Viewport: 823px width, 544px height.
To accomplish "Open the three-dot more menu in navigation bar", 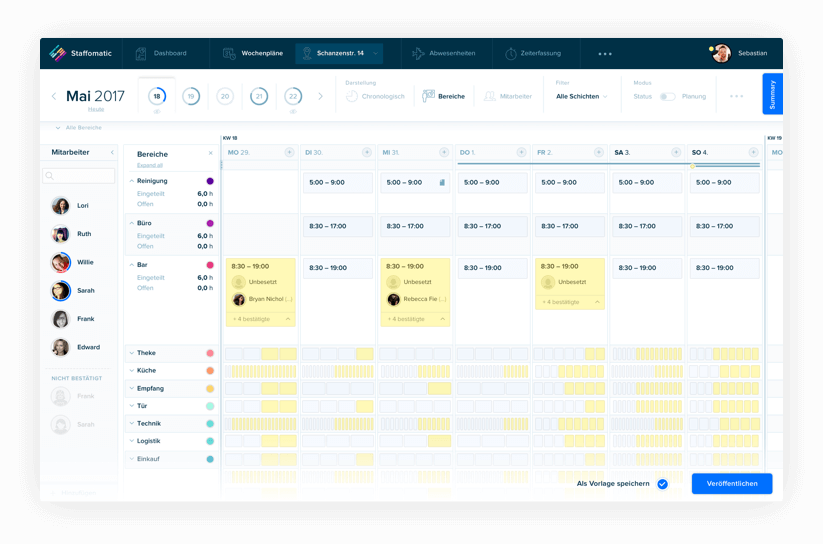I will point(605,53).
